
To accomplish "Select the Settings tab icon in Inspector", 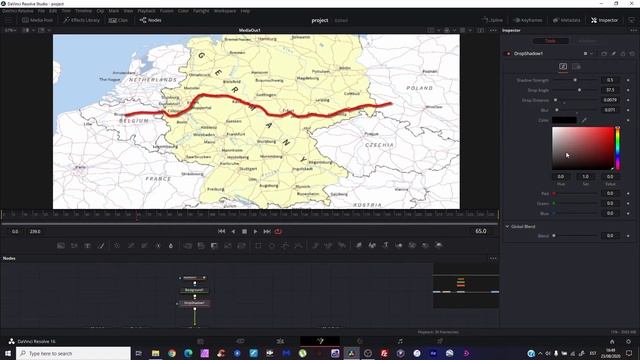I will coord(576,67).
